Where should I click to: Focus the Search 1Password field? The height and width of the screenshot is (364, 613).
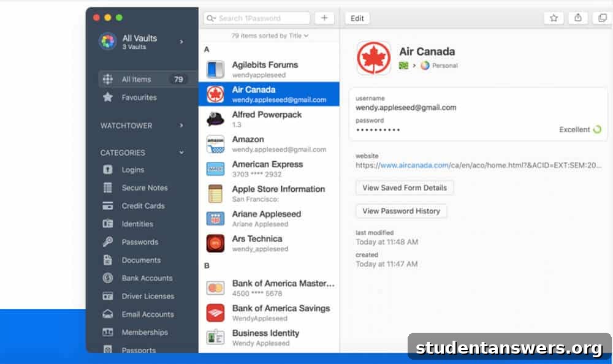(x=257, y=18)
